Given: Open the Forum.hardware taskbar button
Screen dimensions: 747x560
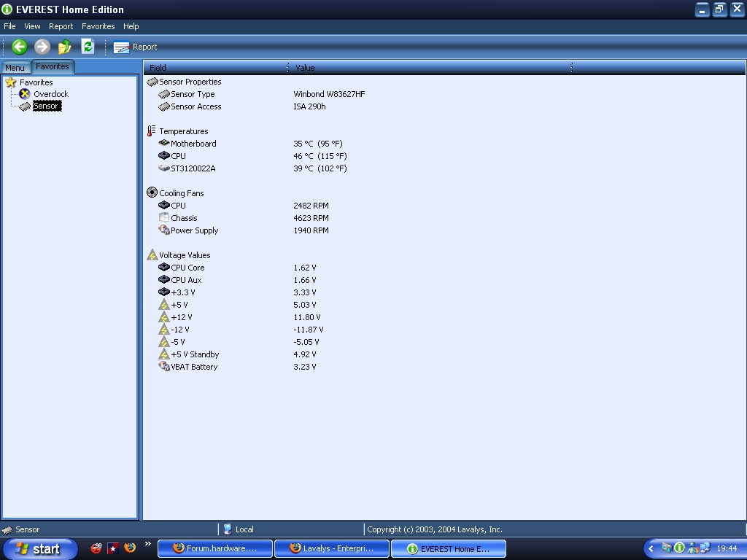Looking at the screenshot, I should (x=215, y=548).
